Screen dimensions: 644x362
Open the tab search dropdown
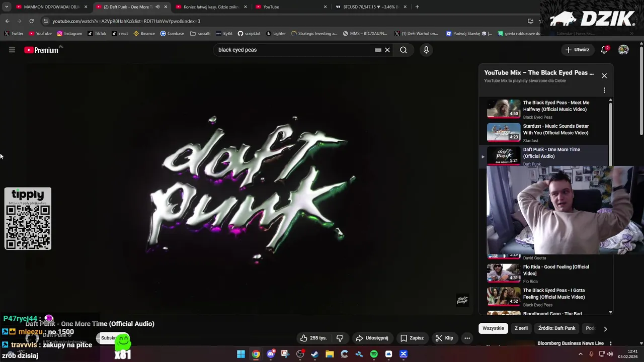(x=7, y=7)
